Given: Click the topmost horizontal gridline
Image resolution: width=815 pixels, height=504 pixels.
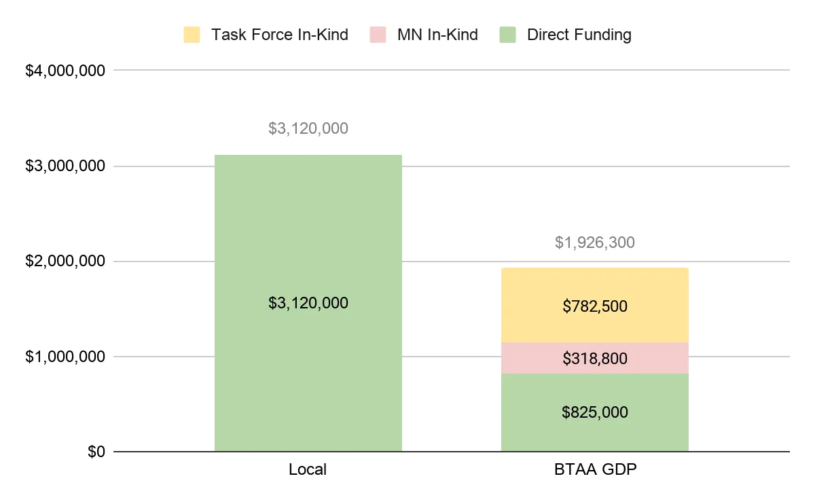Looking at the screenshot, I should pos(452,70).
